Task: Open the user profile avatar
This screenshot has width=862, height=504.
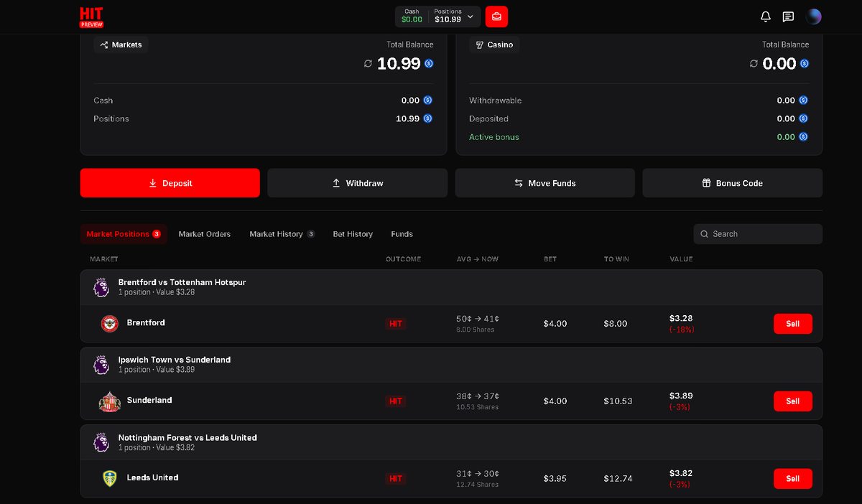Action: 814,17
